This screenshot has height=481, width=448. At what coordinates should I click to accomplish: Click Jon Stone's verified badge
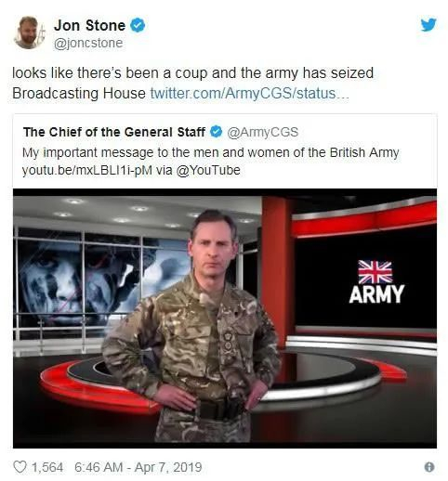(x=138, y=25)
